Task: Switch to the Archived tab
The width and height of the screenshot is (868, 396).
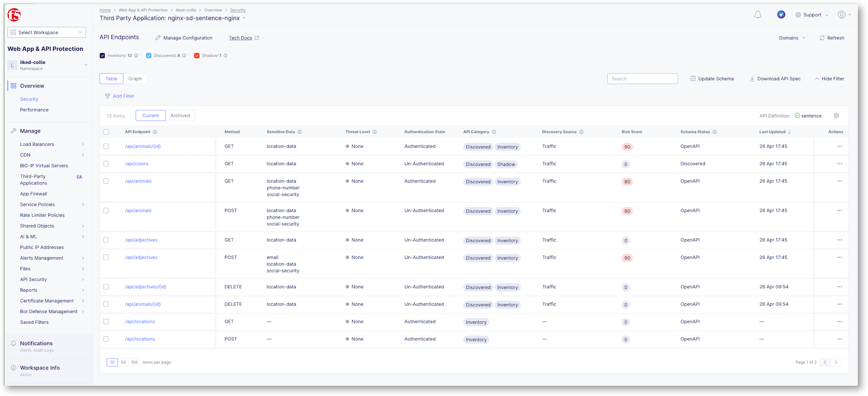Action: 180,115
